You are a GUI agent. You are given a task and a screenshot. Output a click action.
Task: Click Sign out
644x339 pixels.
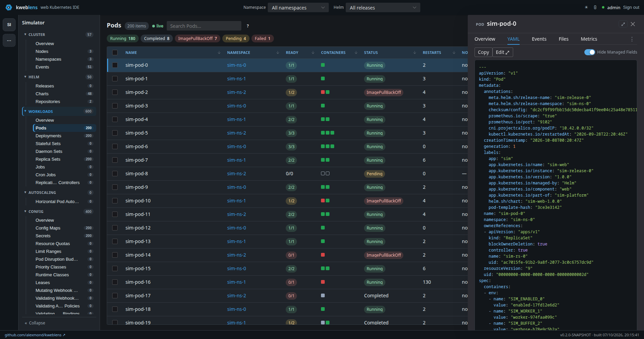point(631,7)
